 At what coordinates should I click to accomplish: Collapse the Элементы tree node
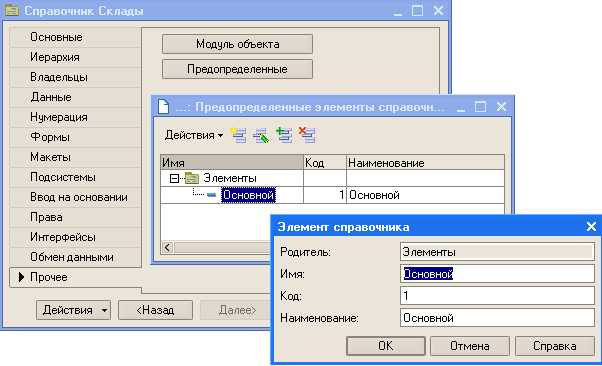174,178
